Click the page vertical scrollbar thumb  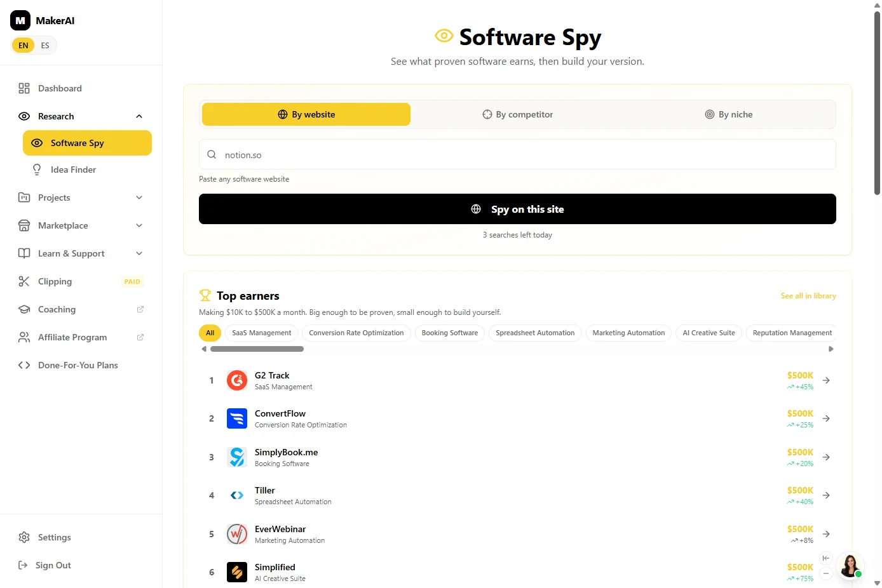click(877, 102)
